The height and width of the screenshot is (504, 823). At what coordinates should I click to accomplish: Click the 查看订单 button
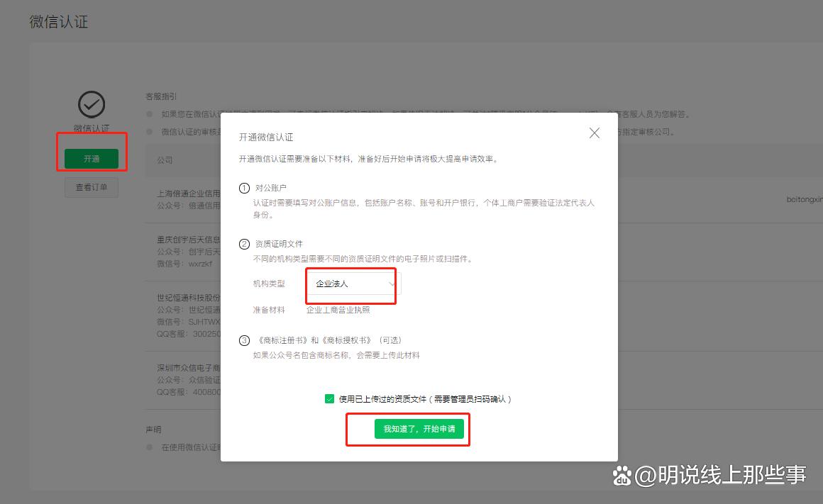[x=92, y=187]
